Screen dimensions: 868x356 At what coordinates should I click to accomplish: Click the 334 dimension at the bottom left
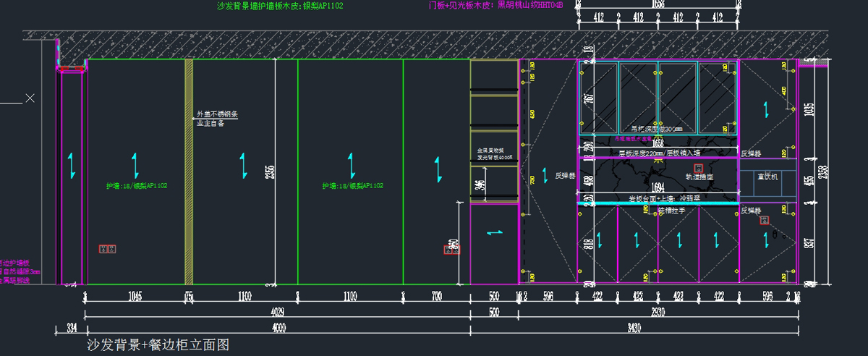click(71, 329)
